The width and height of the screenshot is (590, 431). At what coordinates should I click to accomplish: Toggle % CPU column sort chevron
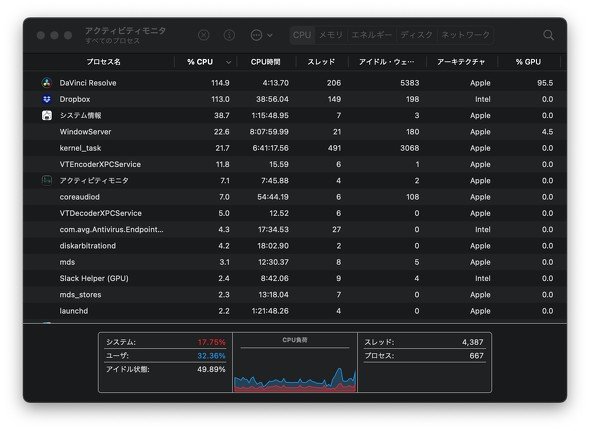click(228, 62)
